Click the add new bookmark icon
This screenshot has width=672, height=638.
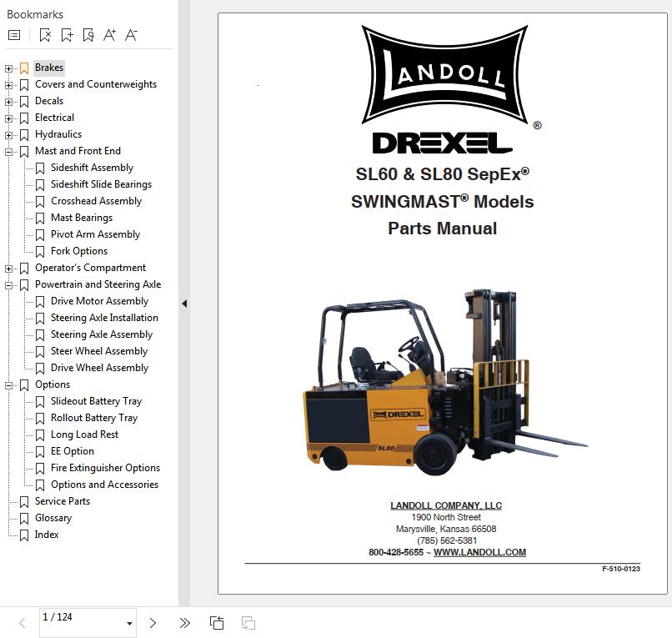pyautogui.click(x=67, y=35)
